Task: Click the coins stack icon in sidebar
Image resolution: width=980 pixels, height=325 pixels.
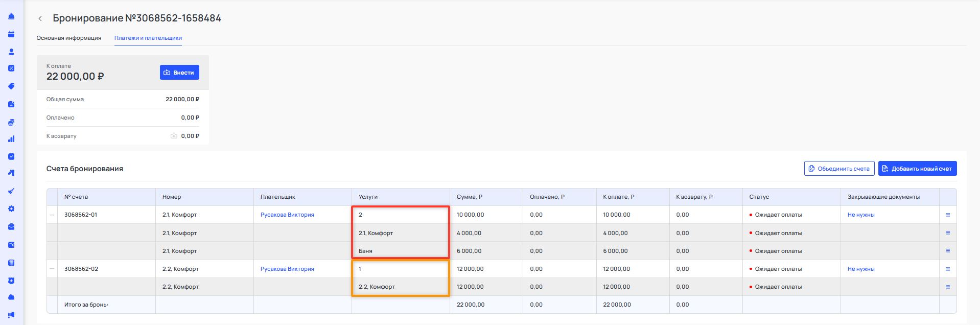Action: (x=11, y=123)
